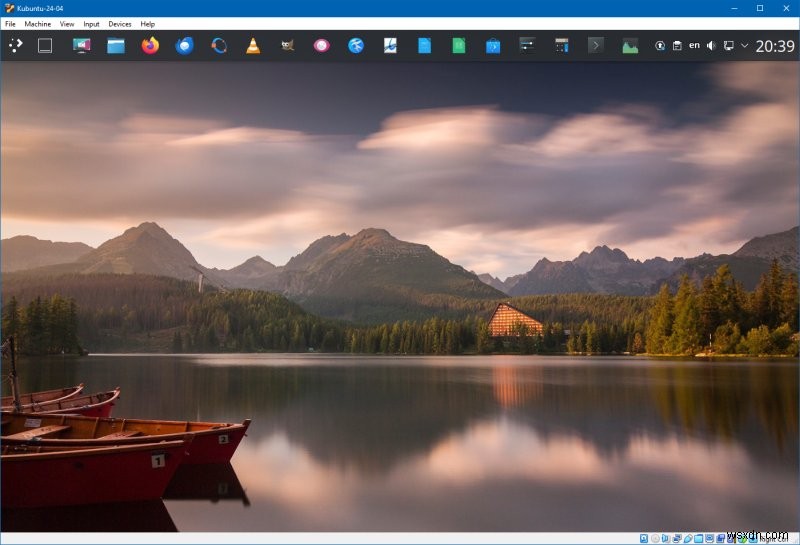Image resolution: width=800 pixels, height=545 pixels.
Task: Expand hidden system tray icons arrow
Action: click(744, 45)
